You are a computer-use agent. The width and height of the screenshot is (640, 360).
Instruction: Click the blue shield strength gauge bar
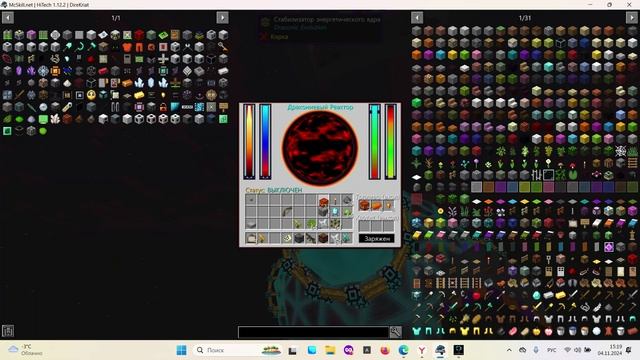point(265,142)
